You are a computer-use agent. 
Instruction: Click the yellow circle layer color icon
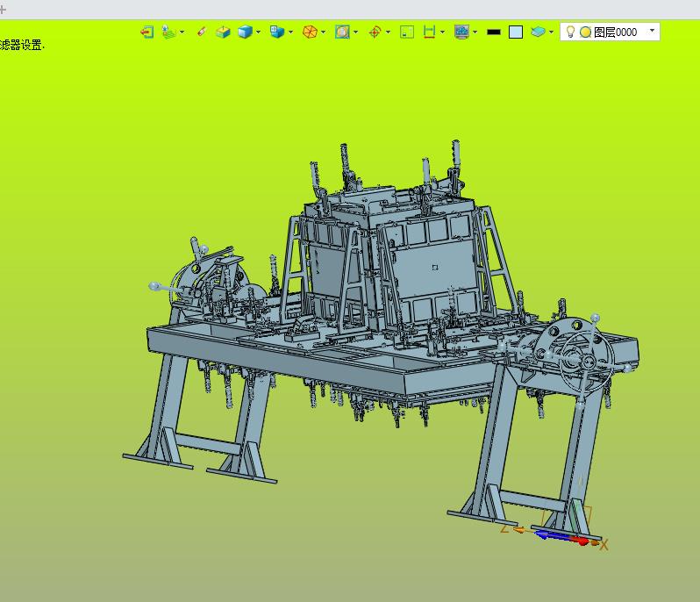pyautogui.click(x=586, y=32)
